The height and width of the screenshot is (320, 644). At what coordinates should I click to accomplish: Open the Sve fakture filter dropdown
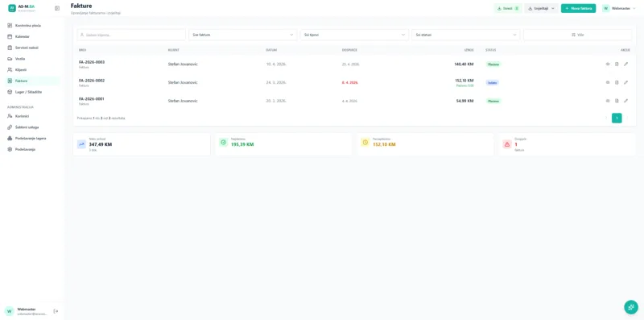point(243,35)
